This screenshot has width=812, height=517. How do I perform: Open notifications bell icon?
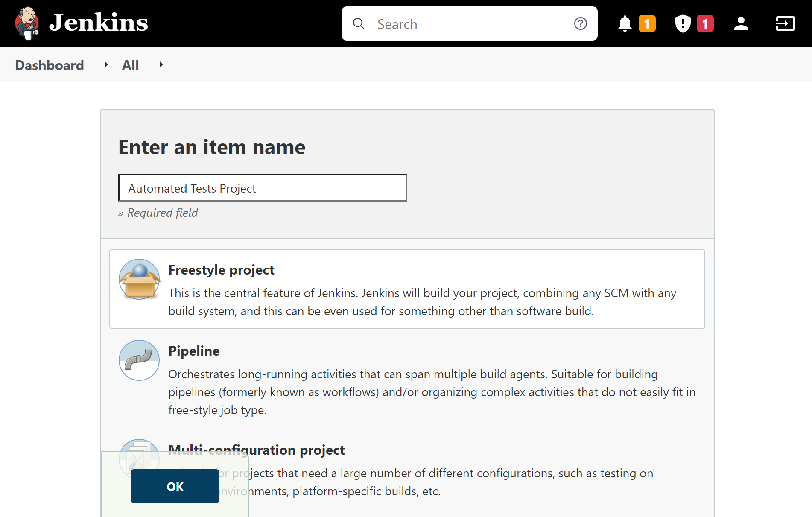(x=625, y=24)
